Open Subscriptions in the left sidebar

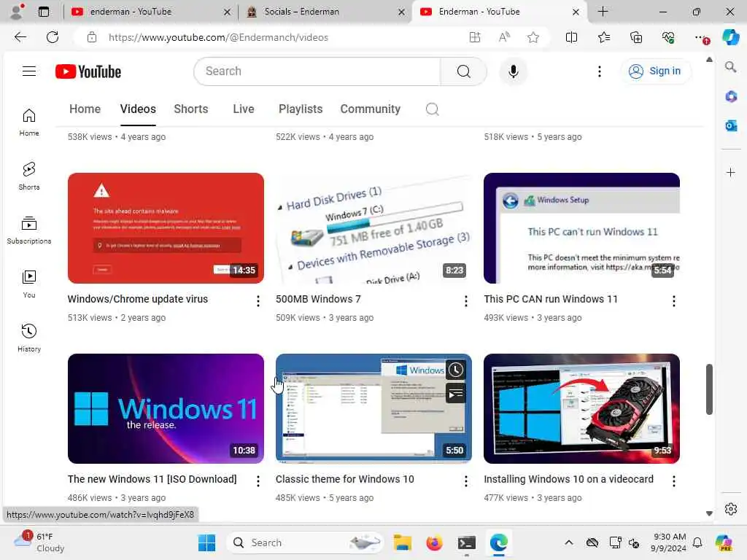(x=29, y=230)
